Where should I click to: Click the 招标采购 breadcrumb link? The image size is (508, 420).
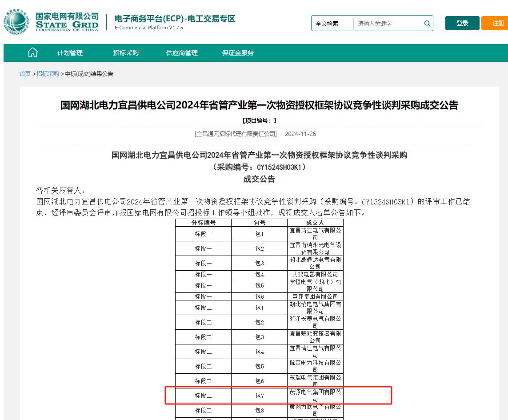tap(48, 74)
